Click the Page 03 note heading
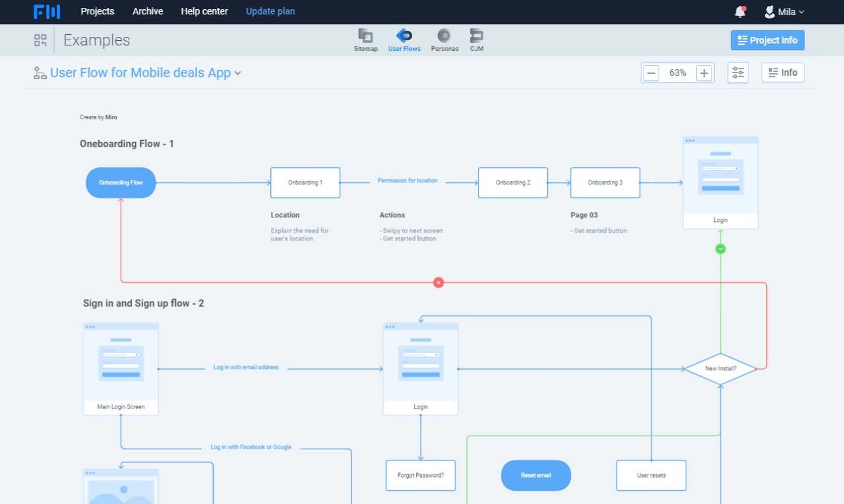 point(584,215)
